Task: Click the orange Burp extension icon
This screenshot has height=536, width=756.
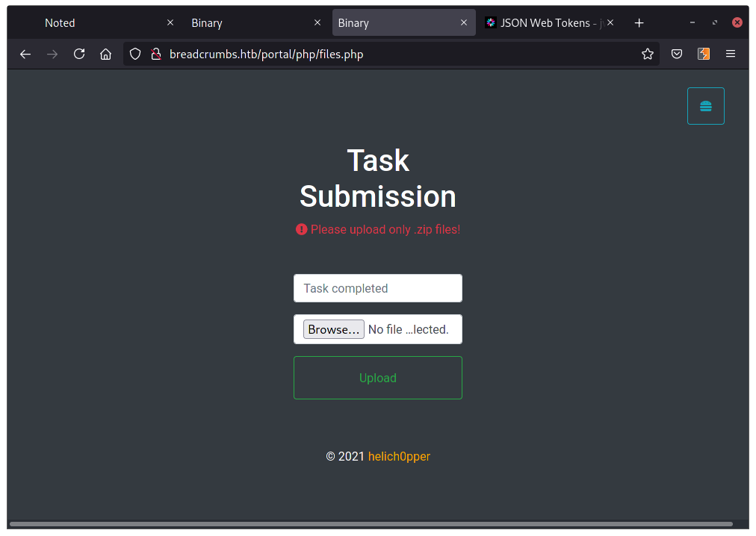Action: tap(703, 54)
